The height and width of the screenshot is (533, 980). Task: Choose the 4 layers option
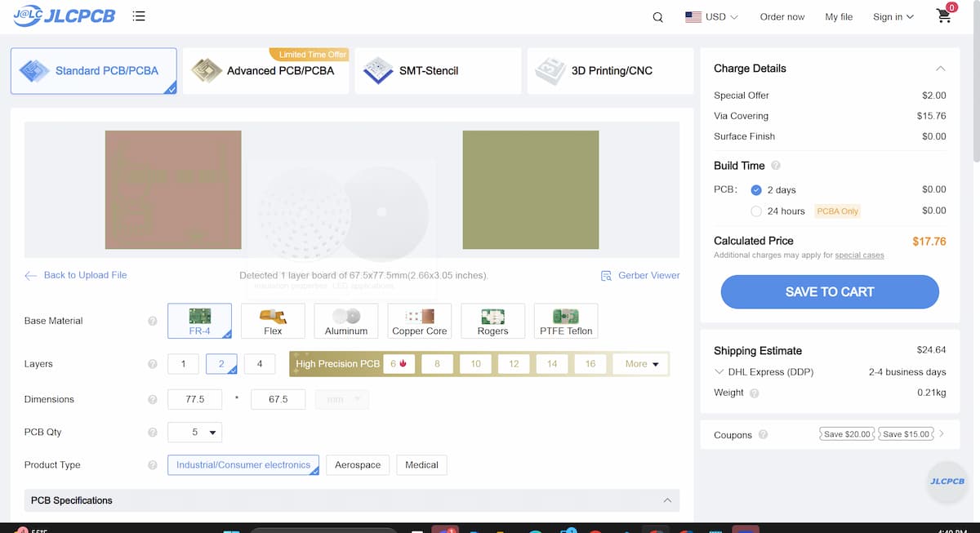coord(260,364)
